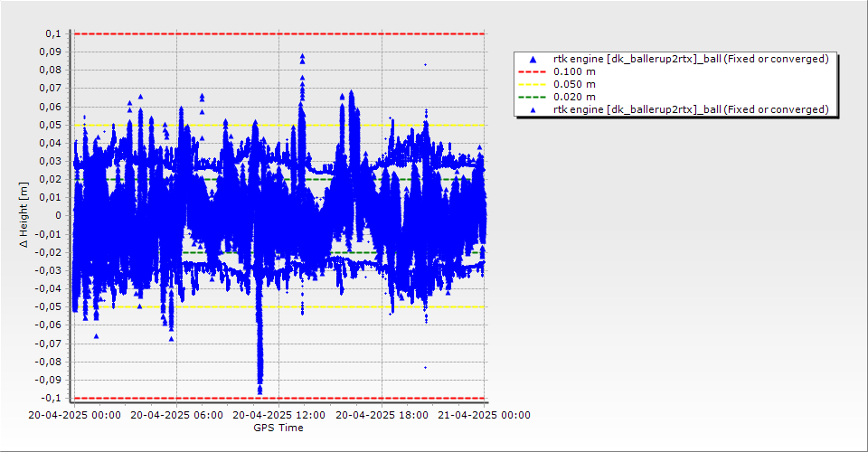Viewport: 868px width, 452px height.
Task: Click the "-0,1" height tick label
Action: 52,398
